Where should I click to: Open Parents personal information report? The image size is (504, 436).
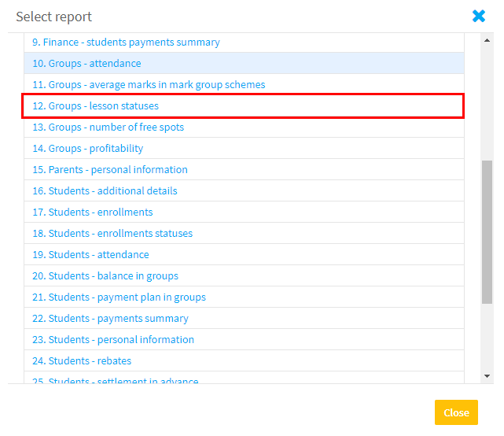click(244, 169)
